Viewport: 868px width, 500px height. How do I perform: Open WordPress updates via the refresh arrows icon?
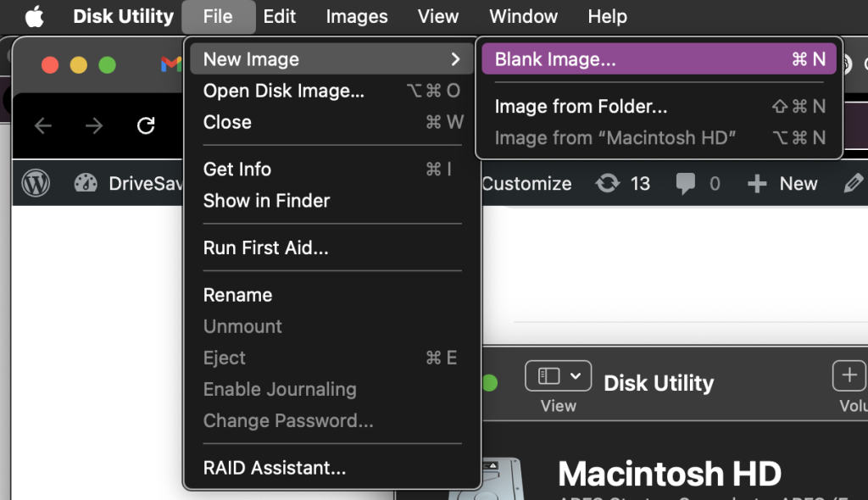click(608, 183)
